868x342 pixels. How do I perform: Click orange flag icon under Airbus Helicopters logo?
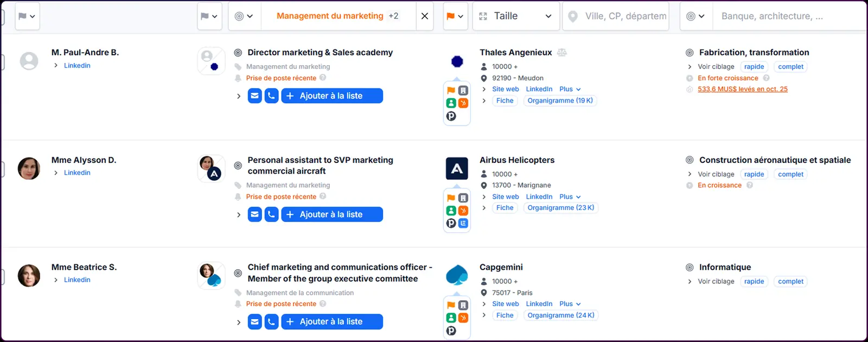tap(451, 198)
